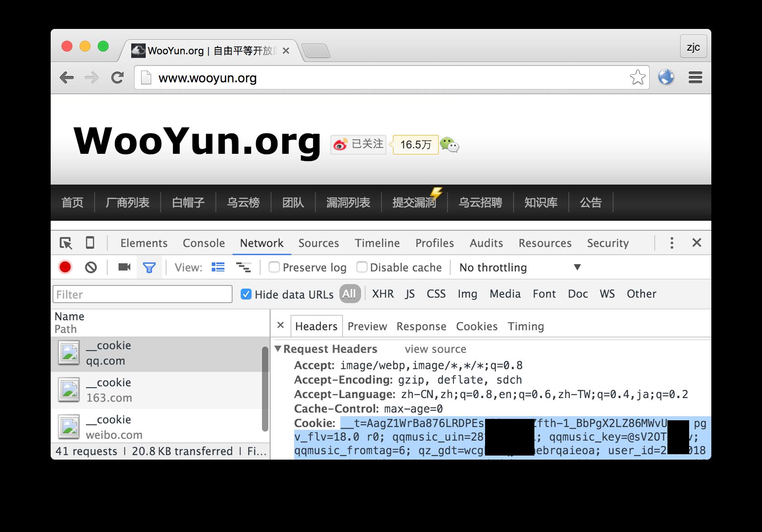Open the No throttling dropdown

coord(520,267)
